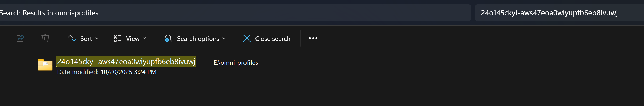Focus the search box containing 24o145ckyi query
This screenshot has width=644, height=106.
(549, 13)
